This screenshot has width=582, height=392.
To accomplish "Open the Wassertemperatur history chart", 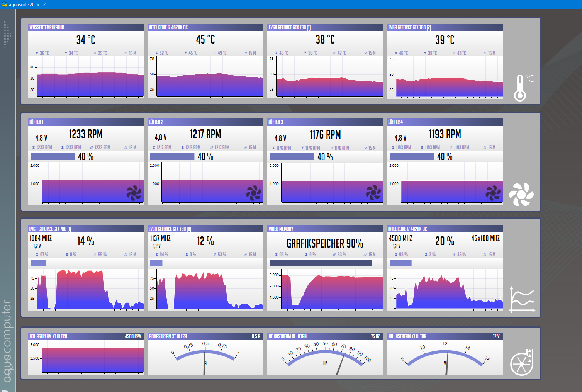I will [x=86, y=77].
